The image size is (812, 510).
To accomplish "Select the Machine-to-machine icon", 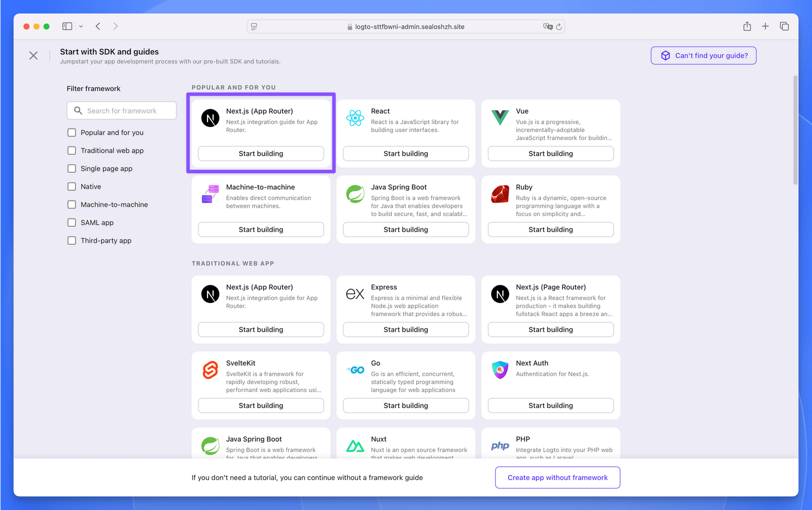I will (210, 194).
